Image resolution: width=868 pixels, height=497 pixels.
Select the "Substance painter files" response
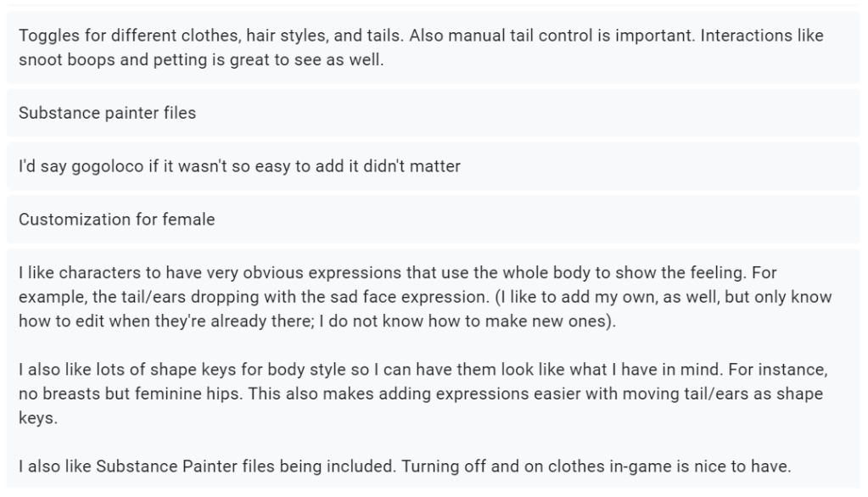(107, 113)
